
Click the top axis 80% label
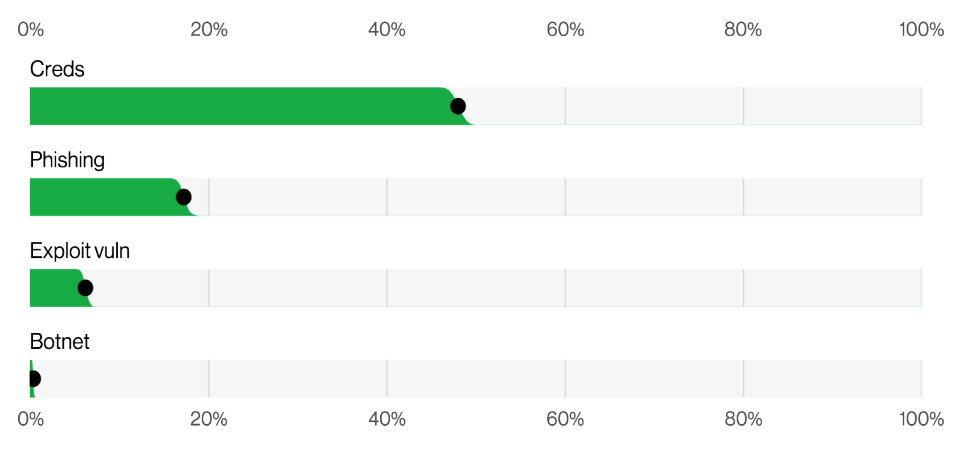pyautogui.click(x=743, y=29)
